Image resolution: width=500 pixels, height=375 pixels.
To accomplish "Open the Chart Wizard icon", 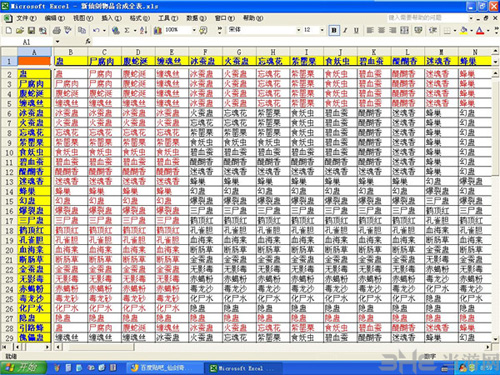I will pyautogui.click(x=157, y=30).
